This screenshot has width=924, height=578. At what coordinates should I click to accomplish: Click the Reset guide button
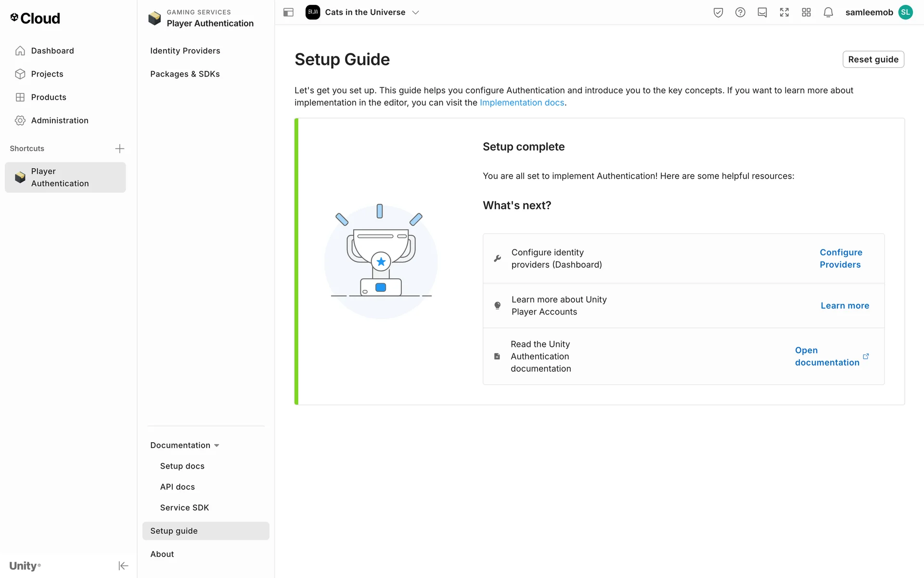(x=873, y=59)
